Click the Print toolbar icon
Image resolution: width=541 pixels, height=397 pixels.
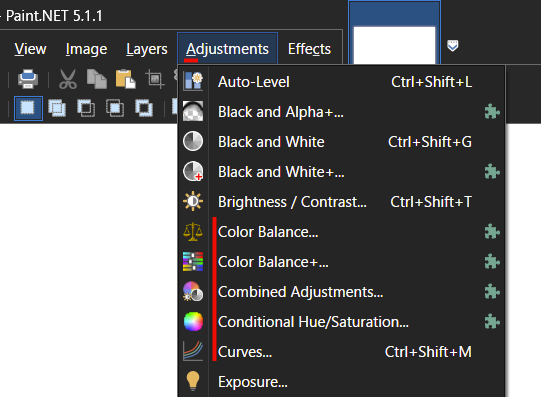pyautogui.click(x=28, y=79)
